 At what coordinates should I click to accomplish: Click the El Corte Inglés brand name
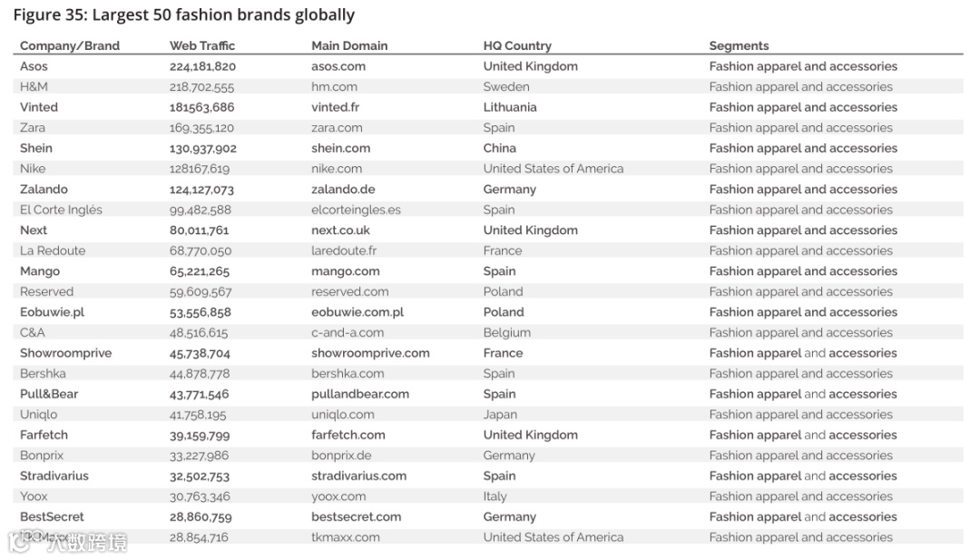(61, 210)
